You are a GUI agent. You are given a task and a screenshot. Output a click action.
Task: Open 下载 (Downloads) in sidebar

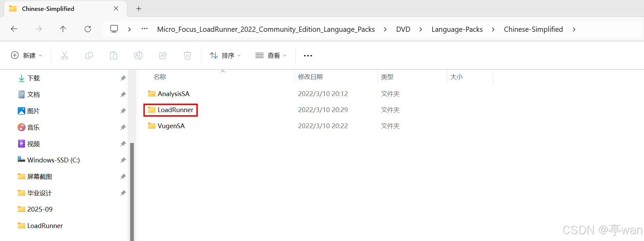pos(33,78)
